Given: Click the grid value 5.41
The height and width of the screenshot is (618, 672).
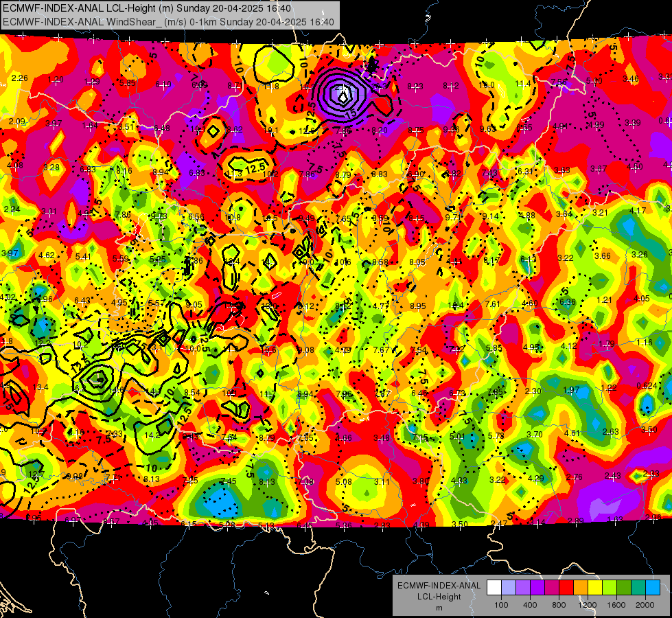Looking at the screenshot, I should pos(83,257).
